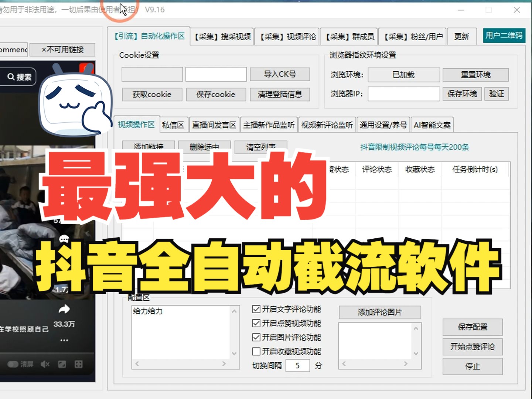Screen dimensions: 532x399
Task: Click the 导入CK号 button
Action: coord(280,74)
